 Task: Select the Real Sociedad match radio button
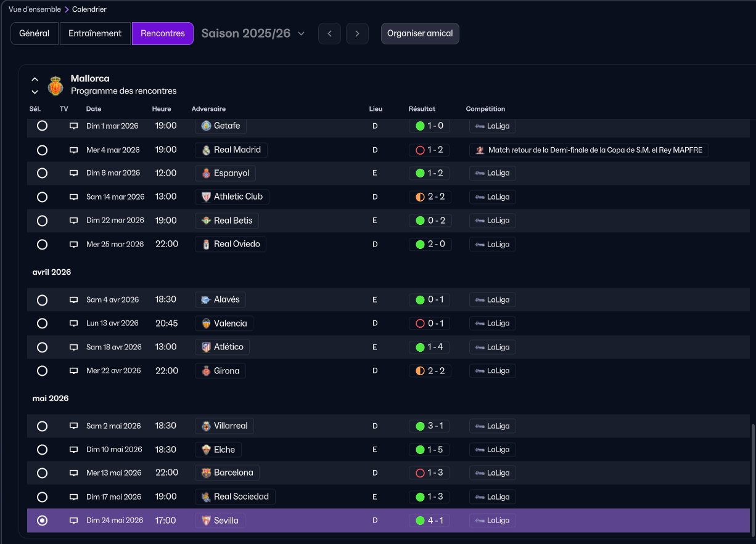tap(42, 497)
